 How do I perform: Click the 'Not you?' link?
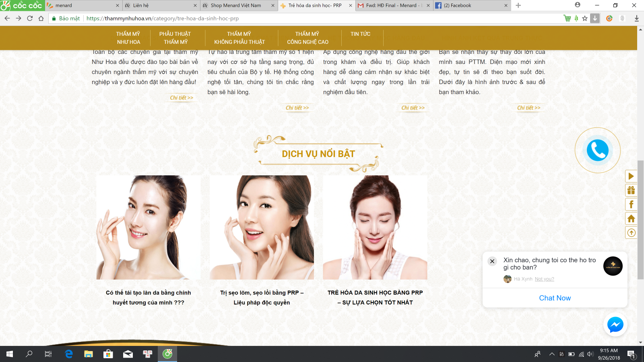click(544, 279)
